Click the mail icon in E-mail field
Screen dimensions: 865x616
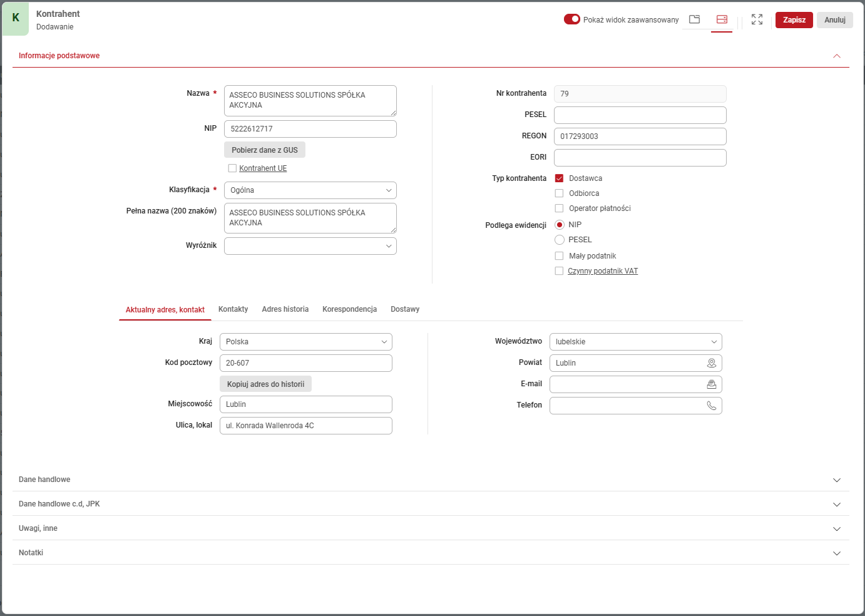click(x=711, y=384)
